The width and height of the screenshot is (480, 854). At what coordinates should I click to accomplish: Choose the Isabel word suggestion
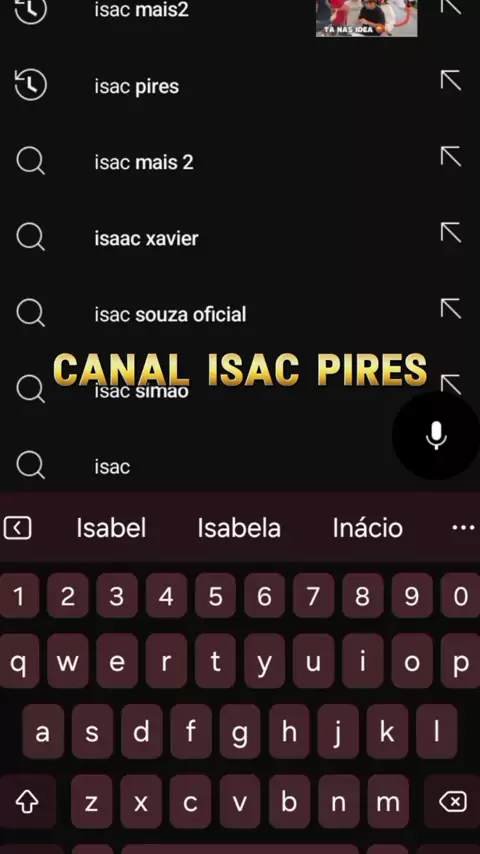pos(111,528)
